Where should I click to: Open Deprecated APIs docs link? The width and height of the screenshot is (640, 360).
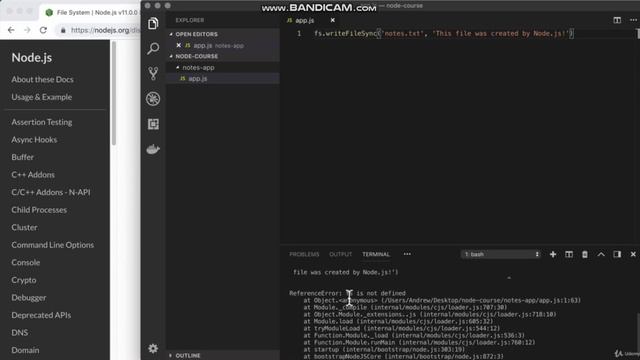[x=41, y=315]
